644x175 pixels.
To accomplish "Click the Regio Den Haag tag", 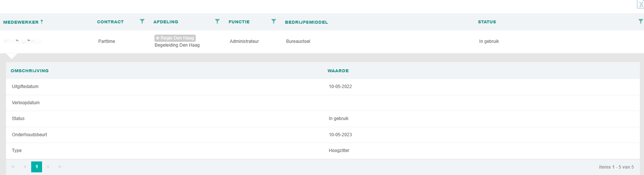I will [175, 38].
